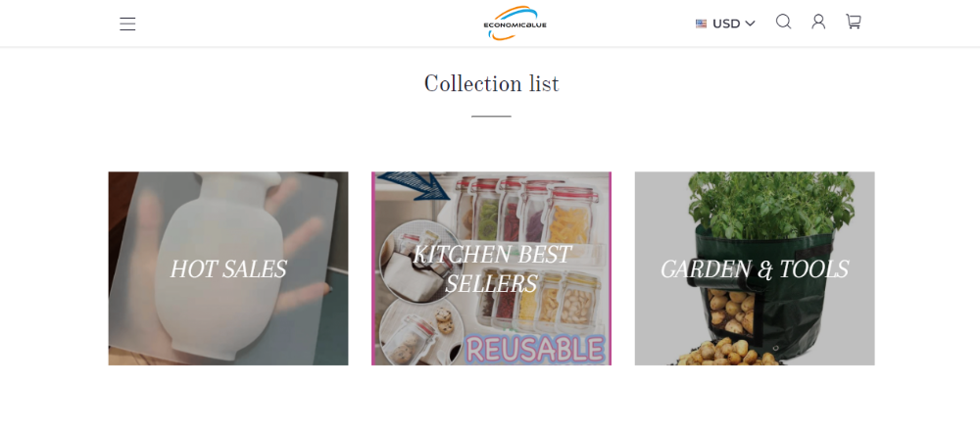This screenshot has width=980, height=436.
Task: Click the circular cookie bag inset image
Action: [420, 334]
